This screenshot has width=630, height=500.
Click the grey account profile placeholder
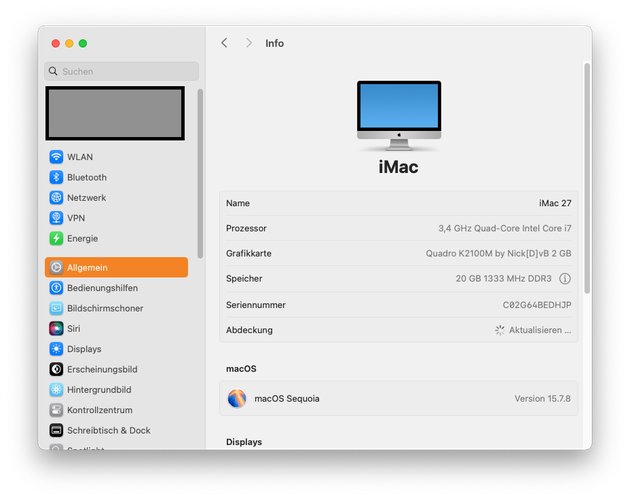115,113
